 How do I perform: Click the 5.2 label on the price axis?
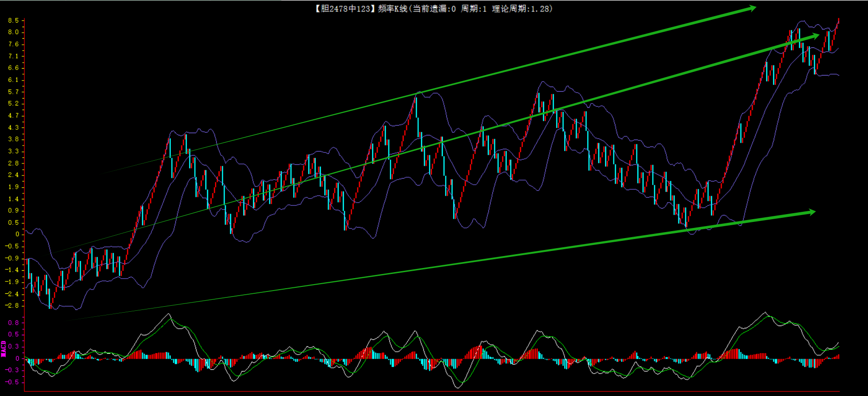point(13,103)
